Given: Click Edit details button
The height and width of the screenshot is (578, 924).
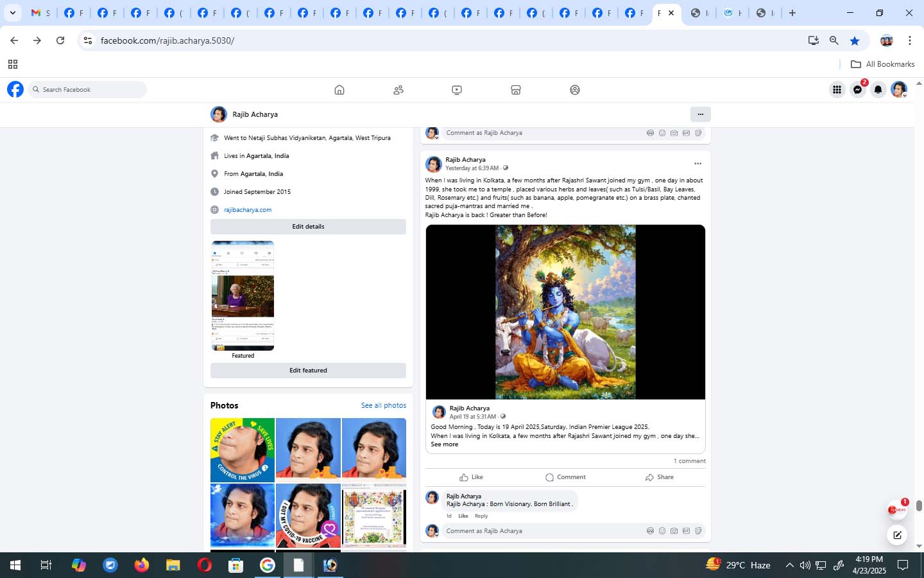Looking at the screenshot, I should 308,227.
